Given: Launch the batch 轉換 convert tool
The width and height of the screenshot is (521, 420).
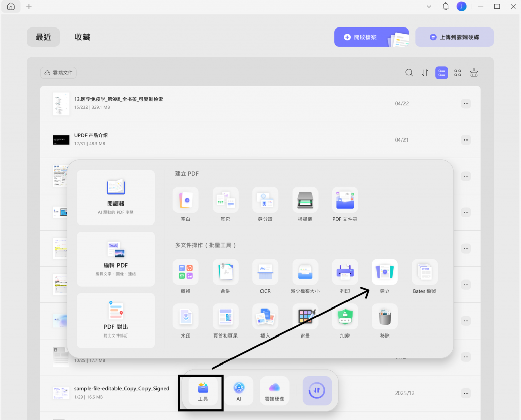Looking at the screenshot, I should (185, 272).
